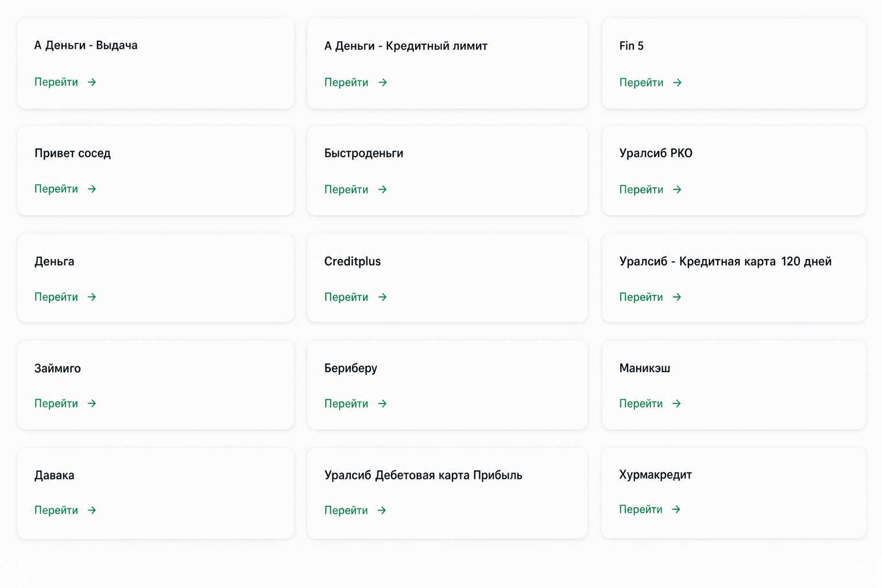Follow the Перейти link under Хурмакредит
Image resolution: width=882 pixels, height=588 pixels.
pyautogui.click(x=641, y=509)
